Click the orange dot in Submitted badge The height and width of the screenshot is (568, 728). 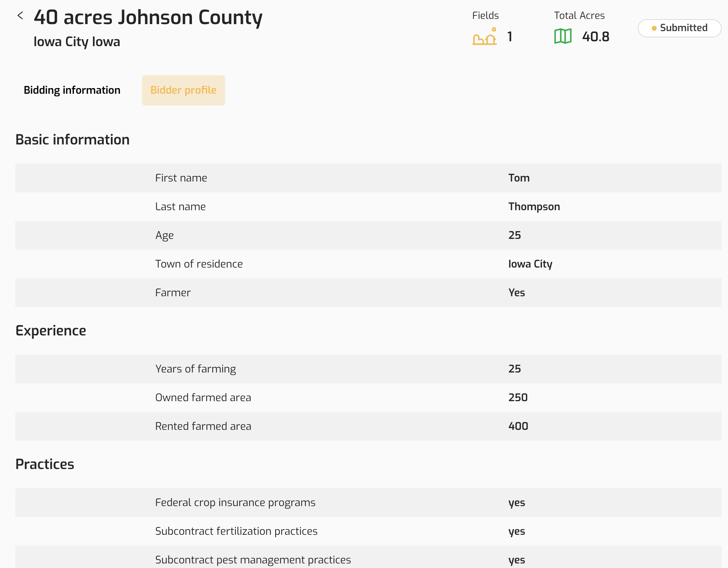[x=654, y=28]
